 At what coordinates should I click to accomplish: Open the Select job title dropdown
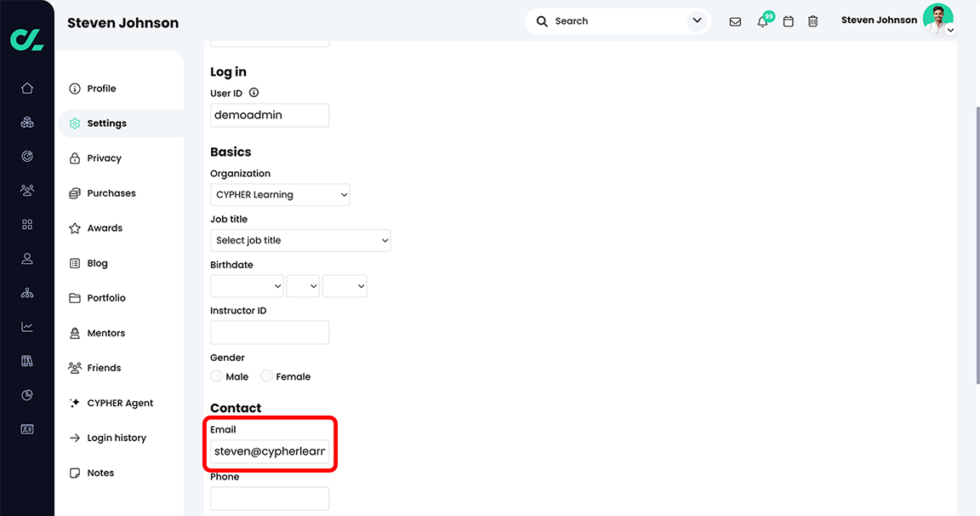[x=300, y=240]
